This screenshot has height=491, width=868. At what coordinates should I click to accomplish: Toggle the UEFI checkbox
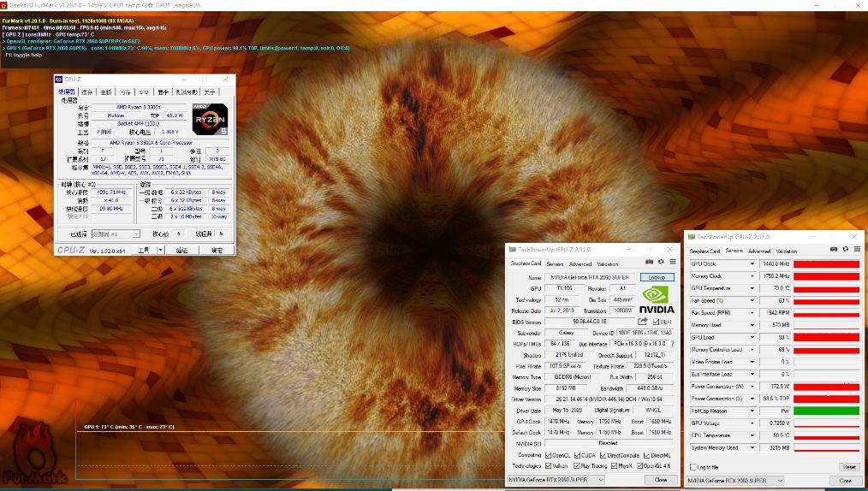click(656, 322)
